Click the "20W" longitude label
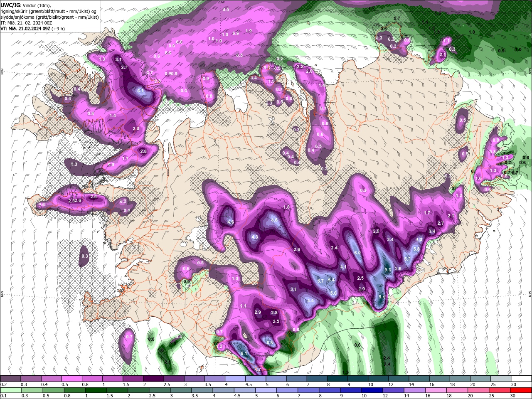The image size is (532, 399). tap(221, 2)
